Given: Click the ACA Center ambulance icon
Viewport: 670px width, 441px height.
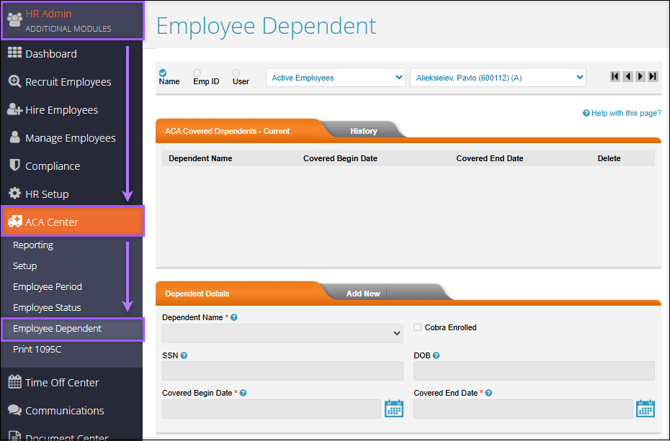Looking at the screenshot, I should tap(15, 221).
